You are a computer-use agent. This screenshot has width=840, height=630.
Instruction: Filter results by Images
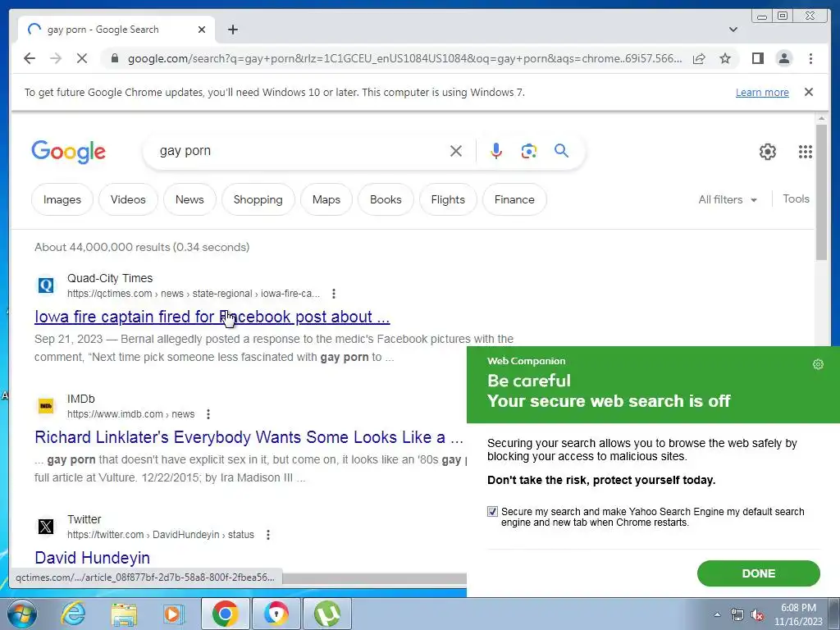[x=62, y=200]
